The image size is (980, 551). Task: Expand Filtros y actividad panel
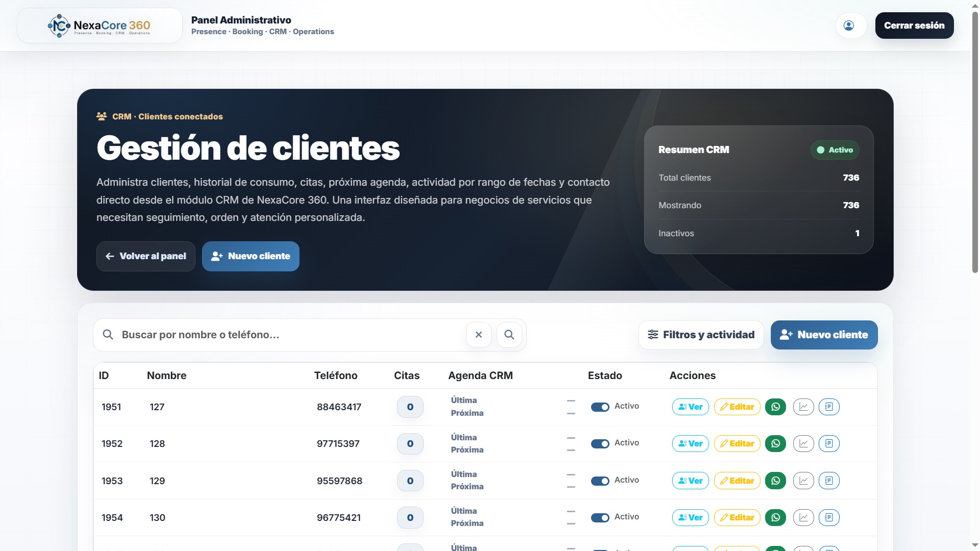[701, 335]
